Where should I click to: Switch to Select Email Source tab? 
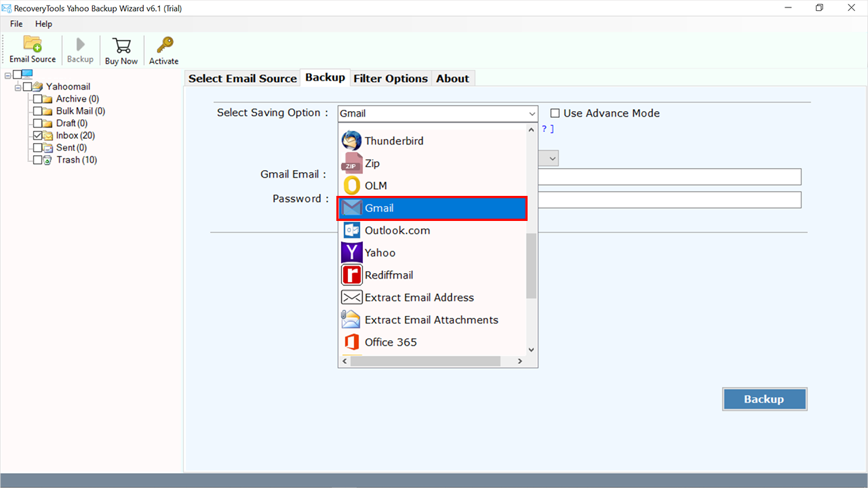click(x=243, y=79)
